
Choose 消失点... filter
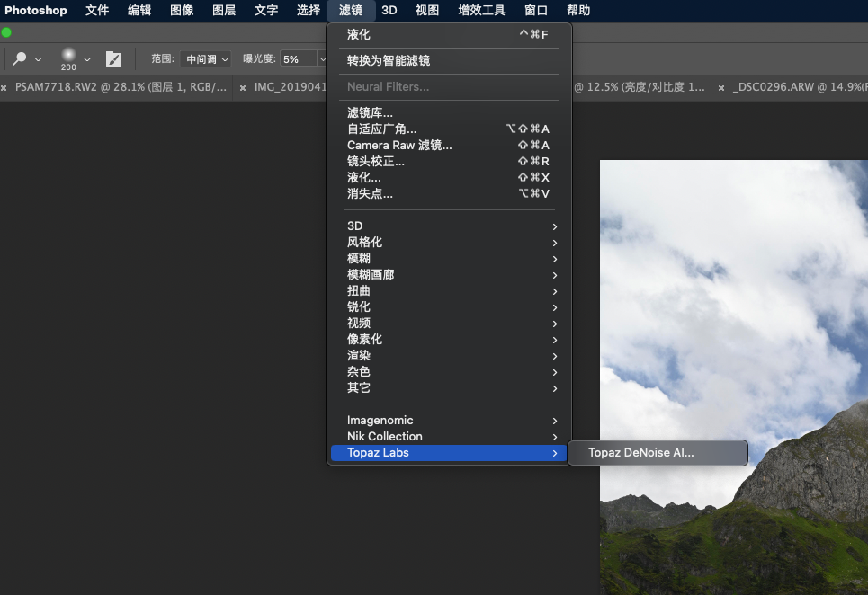[x=449, y=193]
